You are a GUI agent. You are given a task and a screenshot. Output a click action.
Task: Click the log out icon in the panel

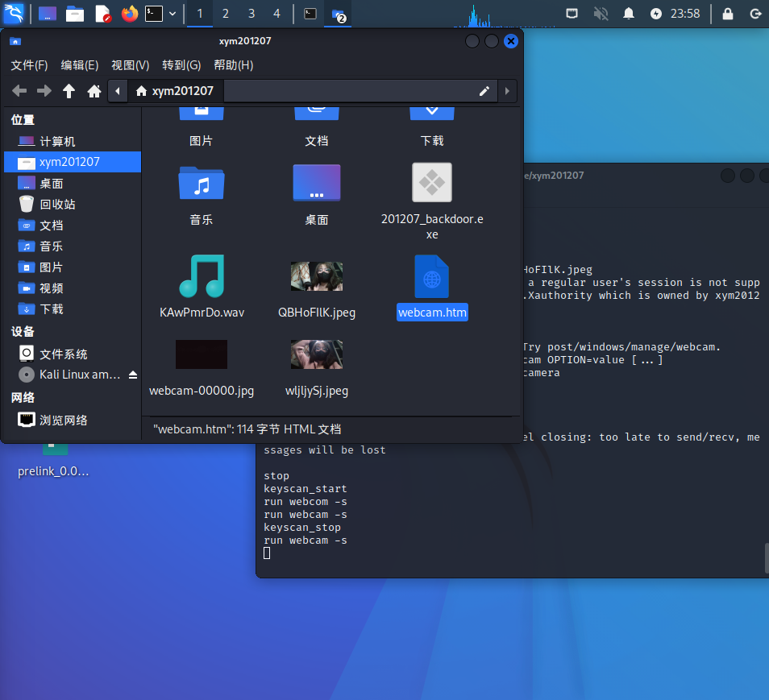click(756, 14)
